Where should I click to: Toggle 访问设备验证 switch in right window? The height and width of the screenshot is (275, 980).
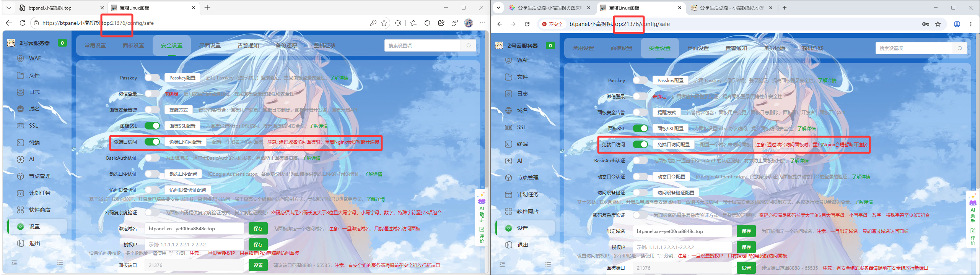pos(640,192)
